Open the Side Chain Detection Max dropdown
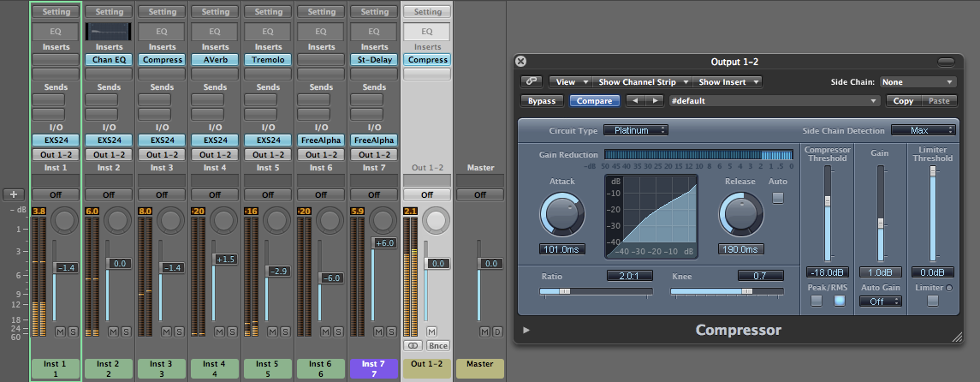This screenshot has width=980, height=382. 924,131
